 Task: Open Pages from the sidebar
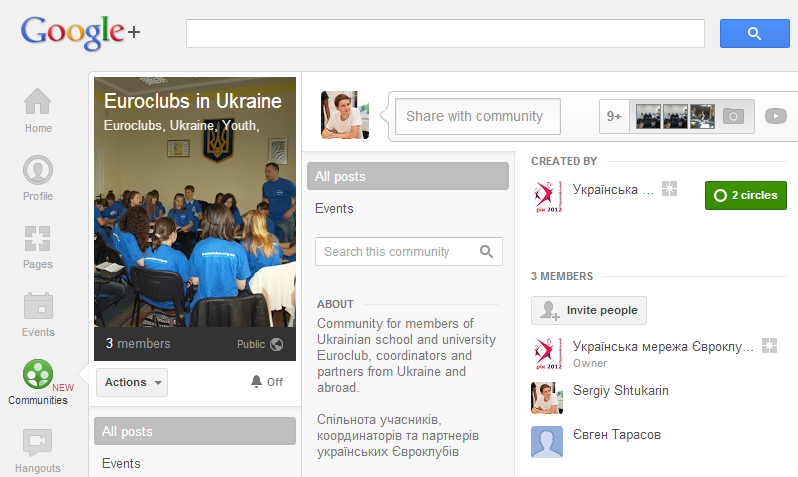point(38,247)
